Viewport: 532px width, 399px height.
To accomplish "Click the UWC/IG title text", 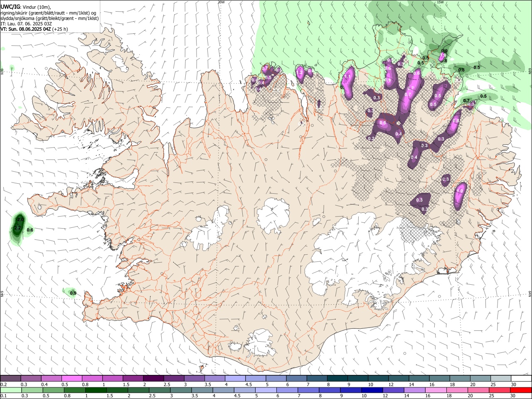I will pos(10,6).
